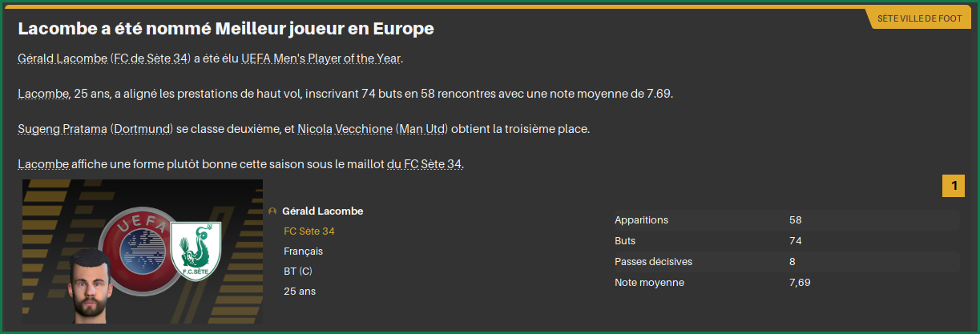The height and width of the screenshot is (334, 980).
Task: Open UEFA Men's Player of the Year link
Action: (321, 58)
